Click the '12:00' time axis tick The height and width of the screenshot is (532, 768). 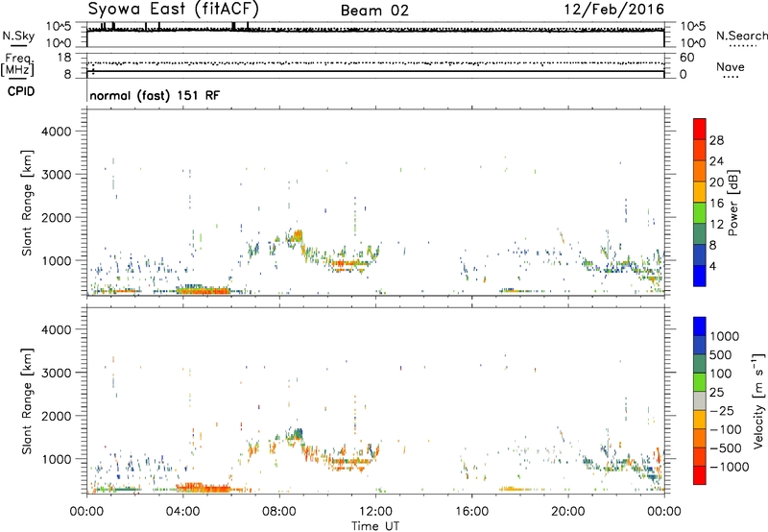[x=375, y=512]
